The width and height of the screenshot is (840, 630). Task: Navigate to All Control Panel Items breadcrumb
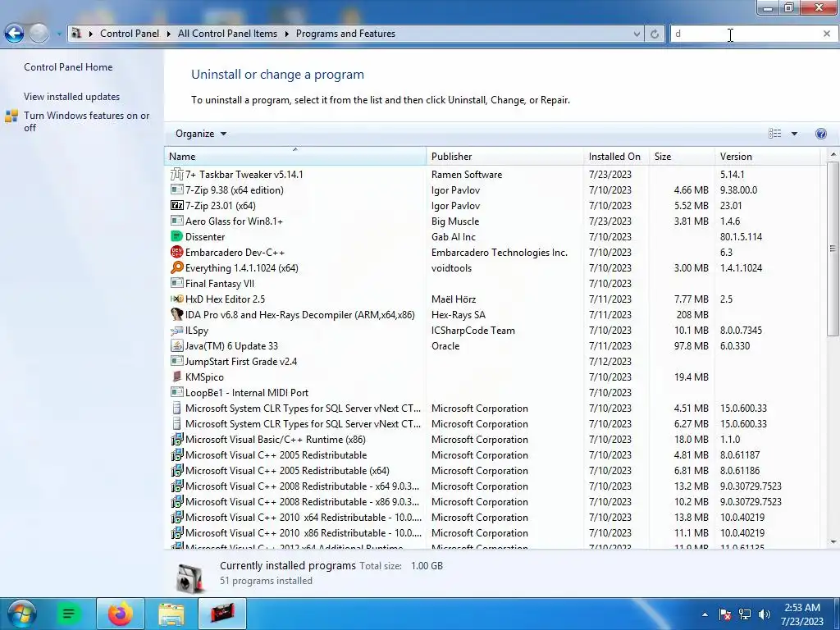[228, 33]
